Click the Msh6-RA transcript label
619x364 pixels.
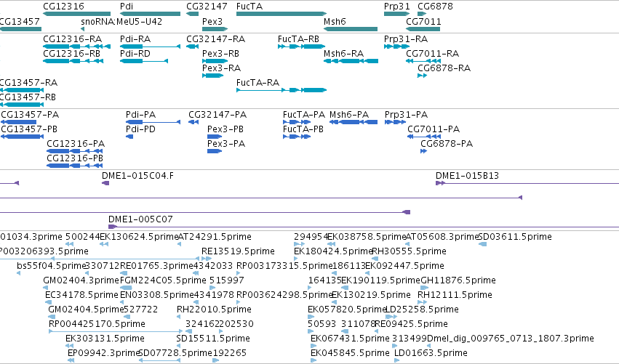pyautogui.click(x=344, y=53)
